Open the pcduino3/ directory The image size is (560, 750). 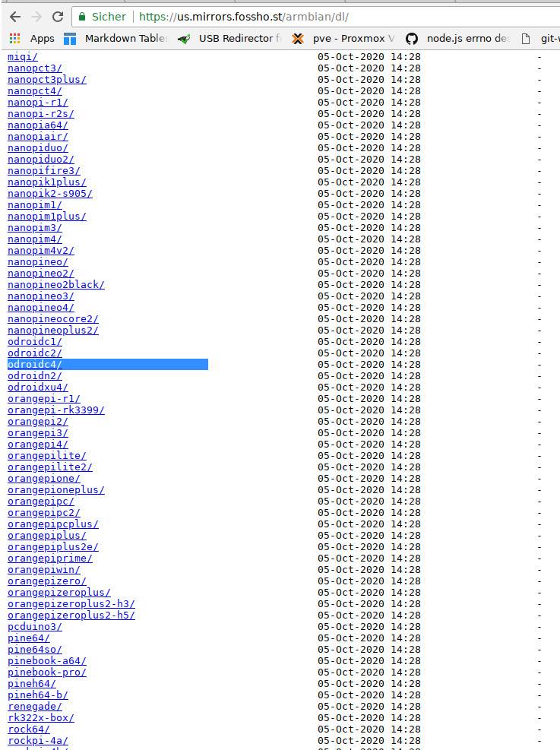pyautogui.click(x=35, y=627)
